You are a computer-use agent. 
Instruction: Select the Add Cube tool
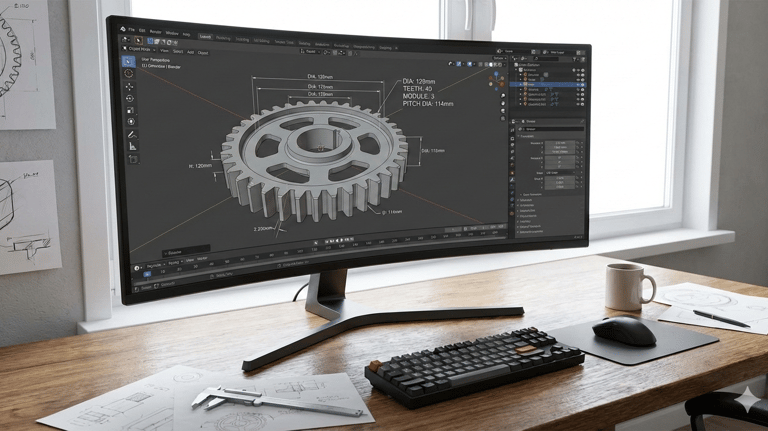click(x=133, y=159)
